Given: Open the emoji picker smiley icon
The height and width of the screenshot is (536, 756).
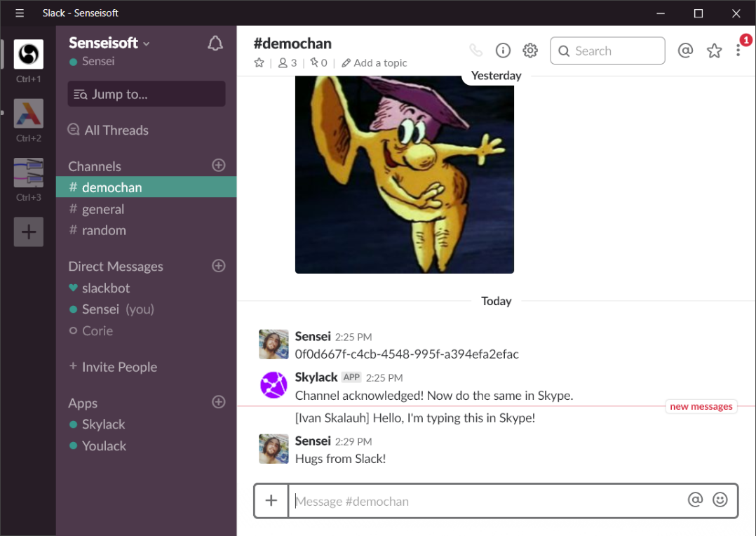Looking at the screenshot, I should click(x=720, y=500).
